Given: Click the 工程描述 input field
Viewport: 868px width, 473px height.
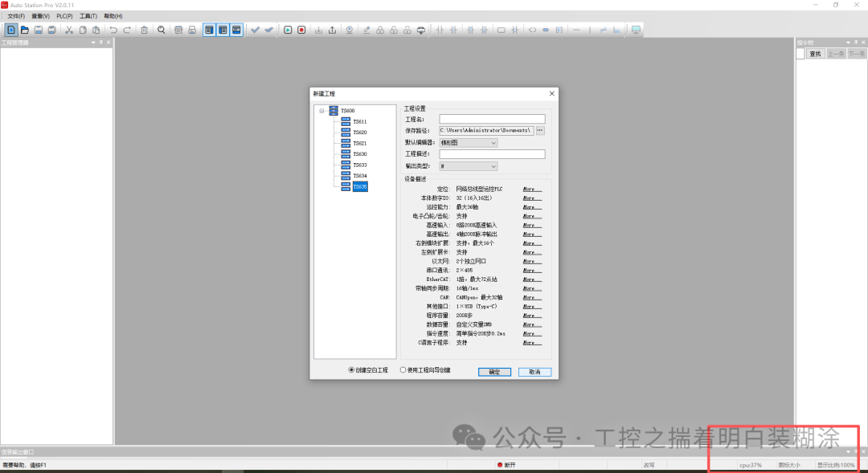Looking at the screenshot, I should coord(492,154).
